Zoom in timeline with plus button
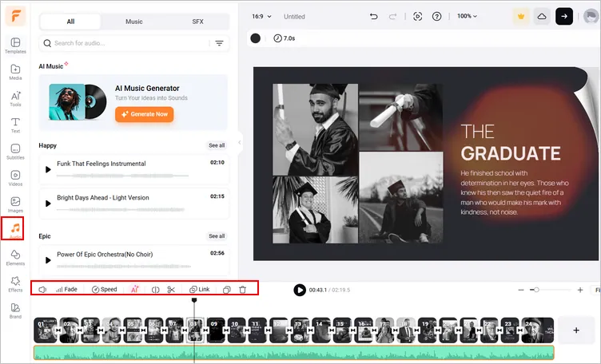The height and width of the screenshot is (364, 601). coord(580,290)
